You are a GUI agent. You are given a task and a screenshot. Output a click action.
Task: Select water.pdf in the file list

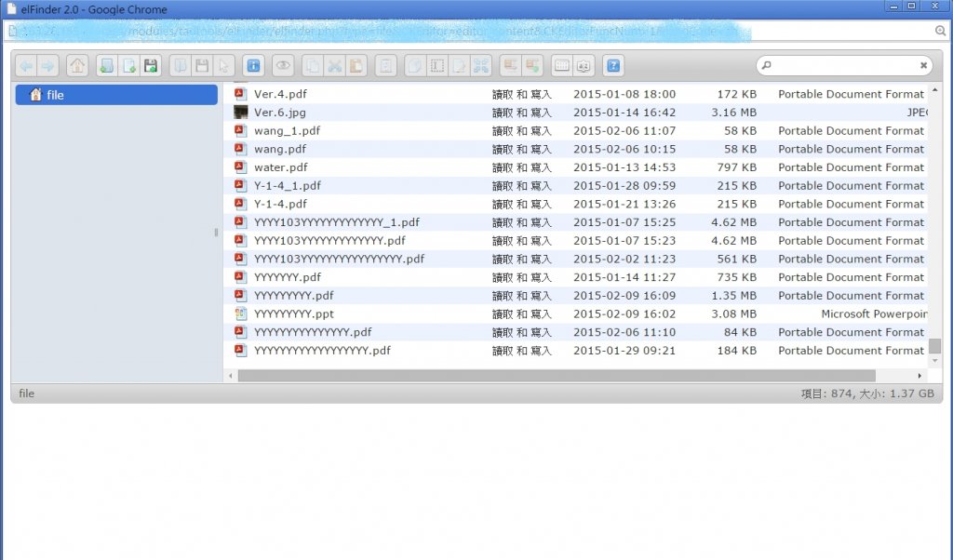point(280,167)
